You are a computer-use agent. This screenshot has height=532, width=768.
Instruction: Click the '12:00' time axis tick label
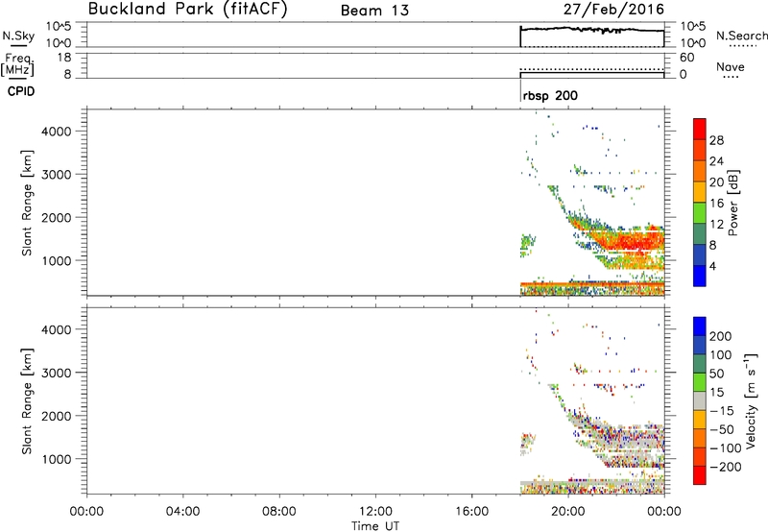[375, 512]
